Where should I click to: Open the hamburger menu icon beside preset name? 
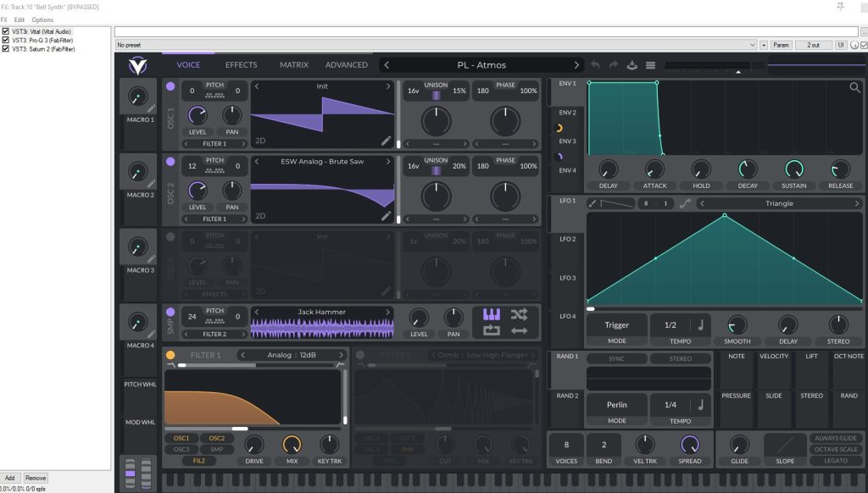[x=650, y=65]
